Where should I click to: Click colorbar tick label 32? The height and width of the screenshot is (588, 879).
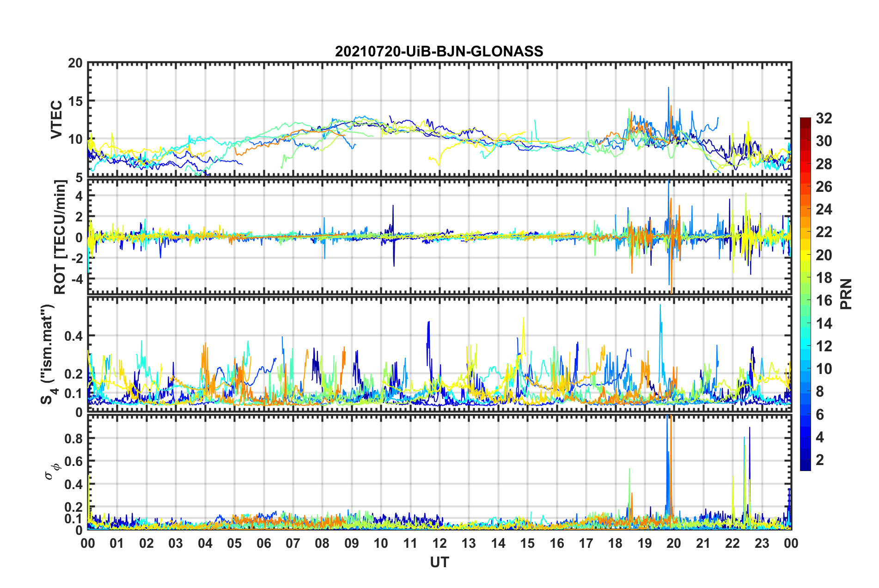point(824,118)
